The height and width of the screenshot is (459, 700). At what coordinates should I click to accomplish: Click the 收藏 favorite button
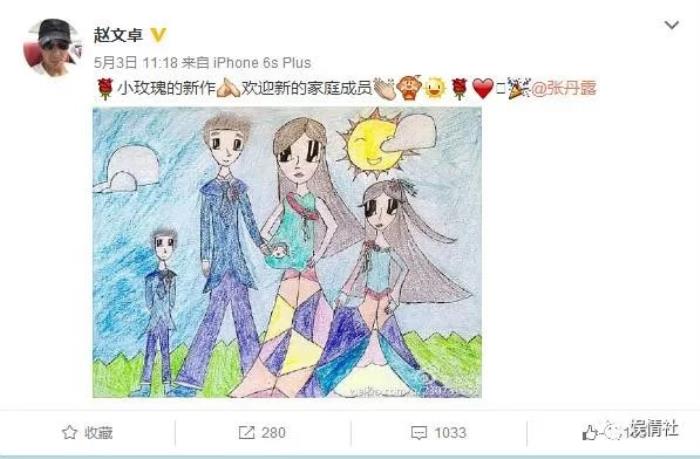click(88, 432)
